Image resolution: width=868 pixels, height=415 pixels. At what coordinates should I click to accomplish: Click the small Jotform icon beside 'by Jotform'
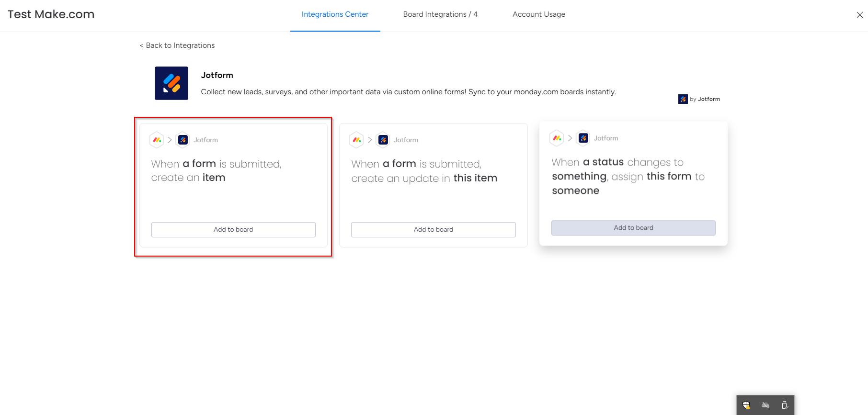[x=683, y=99]
